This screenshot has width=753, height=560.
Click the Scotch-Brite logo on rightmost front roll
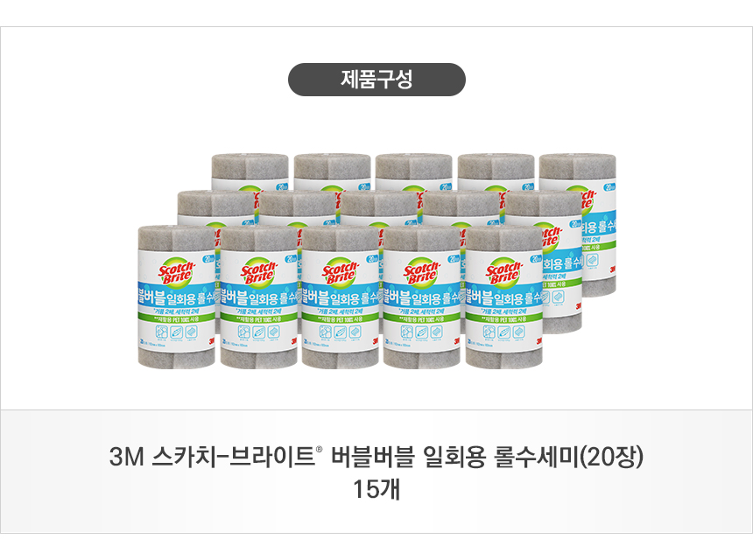503,273
